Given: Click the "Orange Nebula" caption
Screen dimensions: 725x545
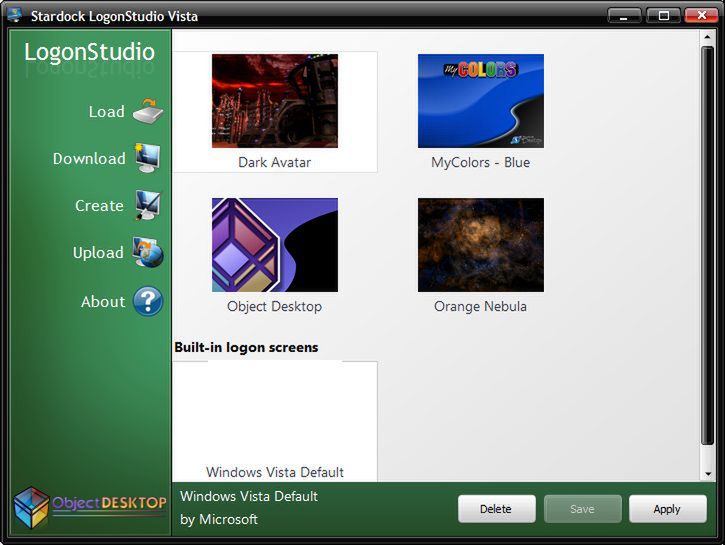Looking at the screenshot, I should click(480, 306).
